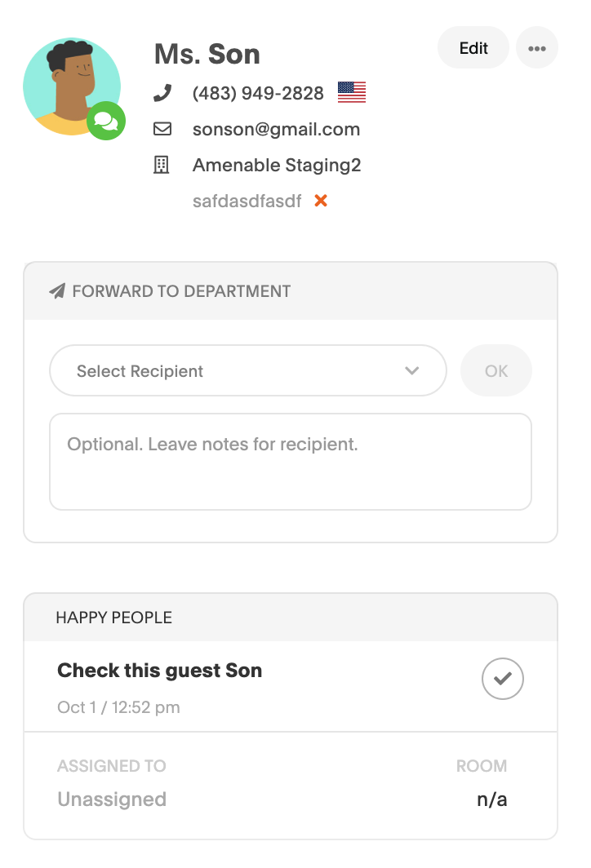Mark 'Check this guest Son' task complete

(503, 679)
